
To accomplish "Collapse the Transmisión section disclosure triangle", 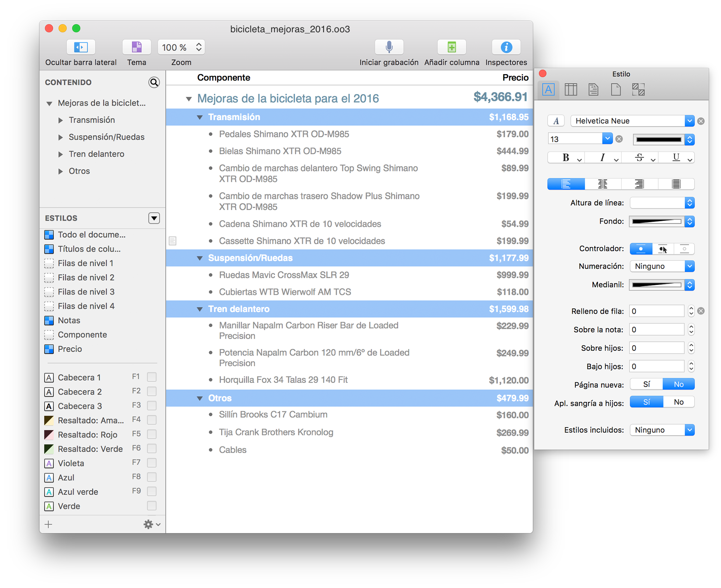I will (x=200, y=117).
